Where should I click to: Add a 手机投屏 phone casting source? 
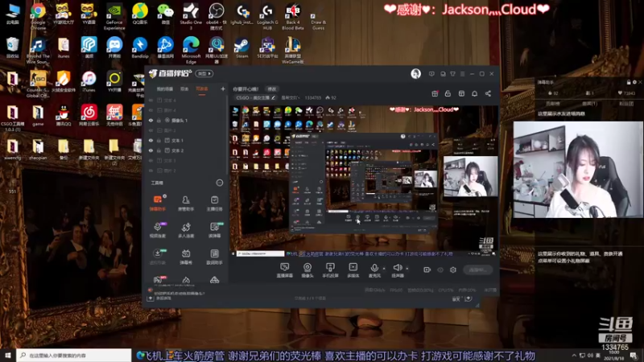pyautogui.click(x=330, y=270)
